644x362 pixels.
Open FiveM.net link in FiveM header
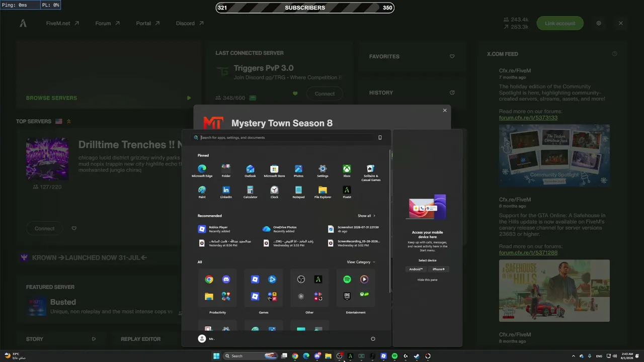click(62, 23)
